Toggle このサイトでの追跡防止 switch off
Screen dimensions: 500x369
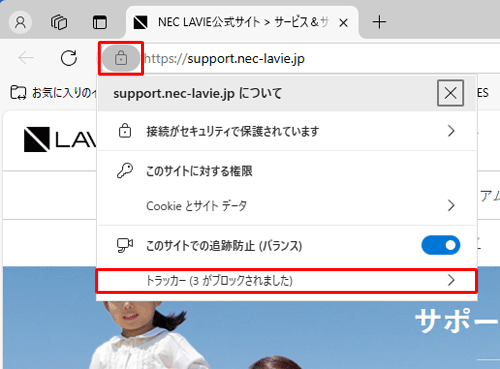point(441,245)
